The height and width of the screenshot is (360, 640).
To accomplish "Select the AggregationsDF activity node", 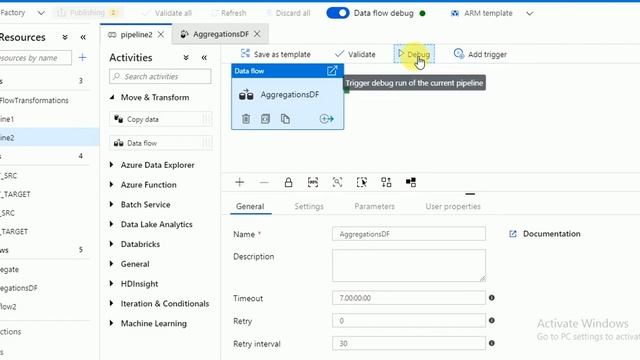I will tap(287, 97).
